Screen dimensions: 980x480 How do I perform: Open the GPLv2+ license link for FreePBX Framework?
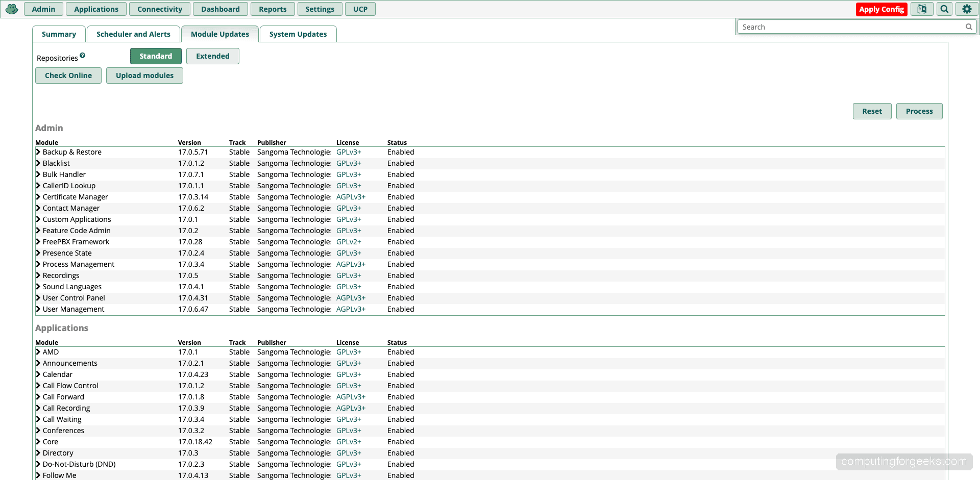point(349,242)
